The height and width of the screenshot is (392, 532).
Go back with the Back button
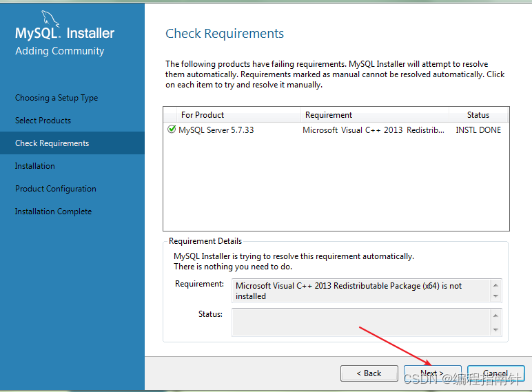point(369,373)
